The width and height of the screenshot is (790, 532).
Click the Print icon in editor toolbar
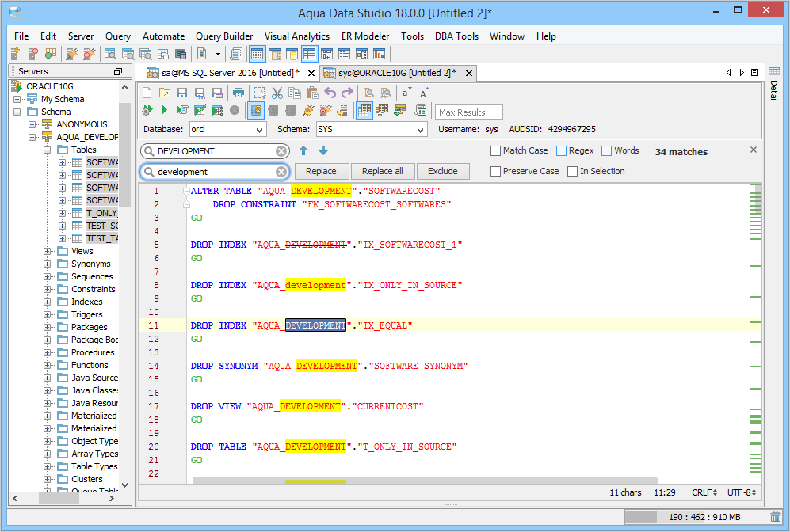[x=239, y=93]
